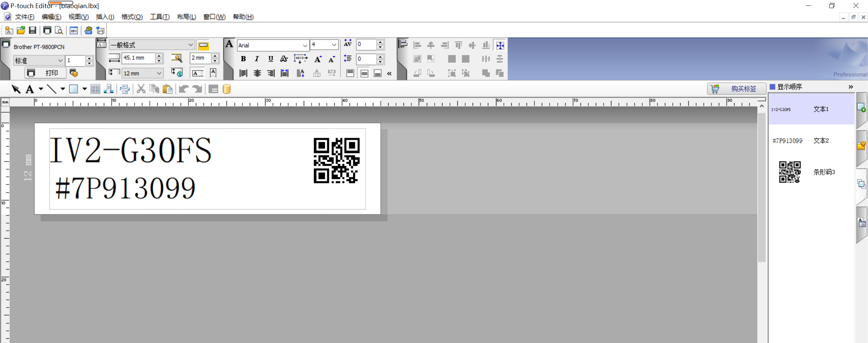Select 文本1 in display order list

coord(811,109)
